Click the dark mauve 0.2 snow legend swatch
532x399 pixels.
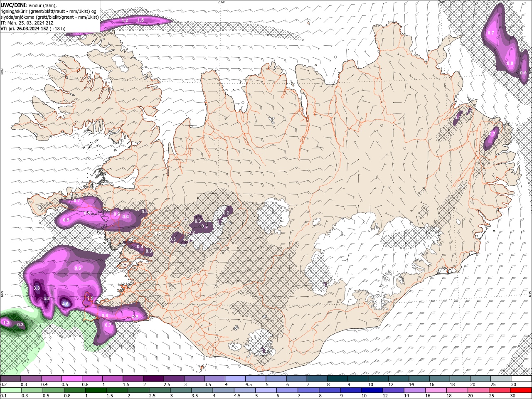pos(11,379)
